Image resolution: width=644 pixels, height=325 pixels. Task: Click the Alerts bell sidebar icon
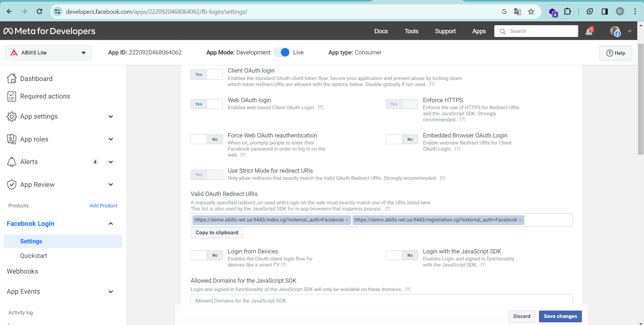point(12,162)
